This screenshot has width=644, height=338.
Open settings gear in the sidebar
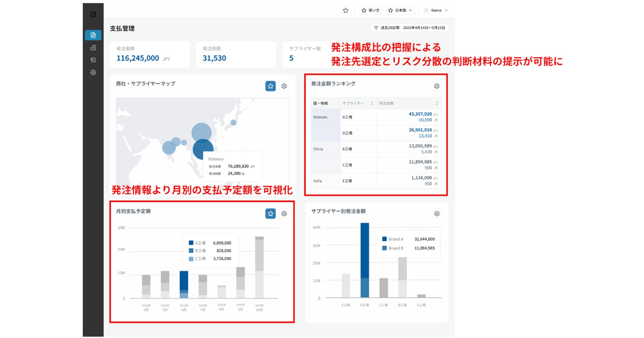click(x=93, y=72)
